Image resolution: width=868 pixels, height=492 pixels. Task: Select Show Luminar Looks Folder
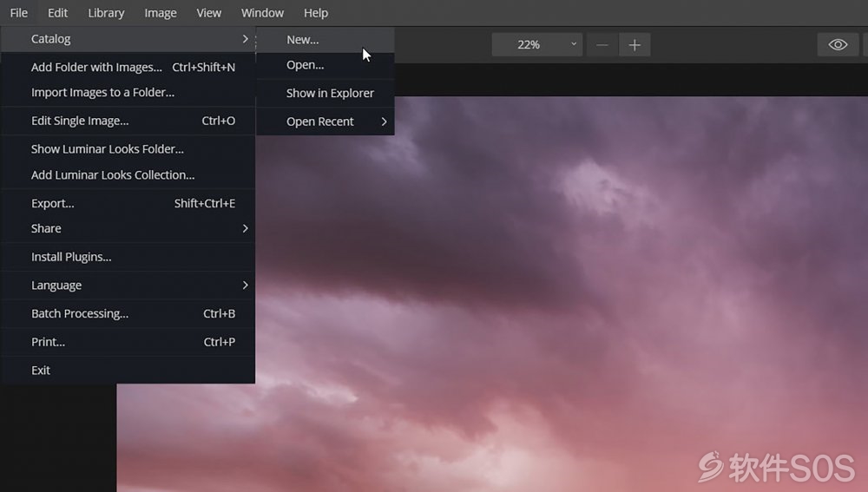click(128, 149)
